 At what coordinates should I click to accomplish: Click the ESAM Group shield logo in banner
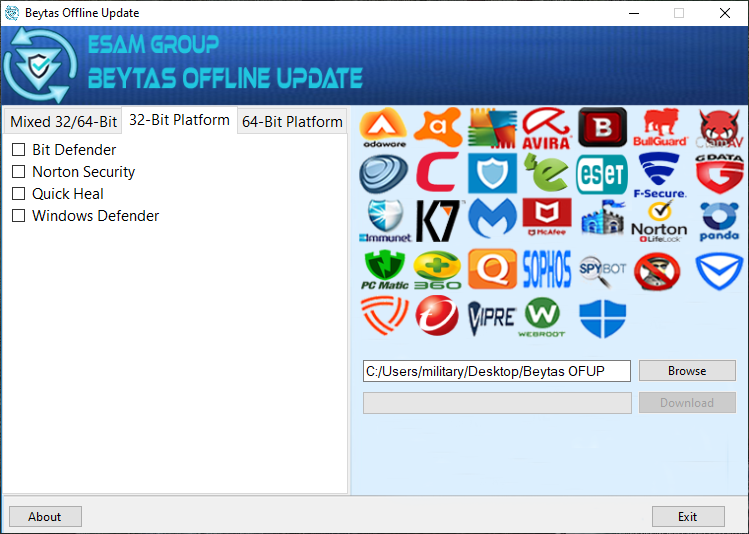(40, 65)
